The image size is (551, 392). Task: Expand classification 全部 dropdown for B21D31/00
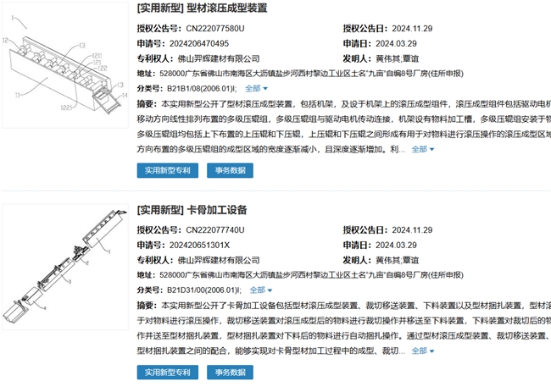pyautogui.click(x=261, y=290)
